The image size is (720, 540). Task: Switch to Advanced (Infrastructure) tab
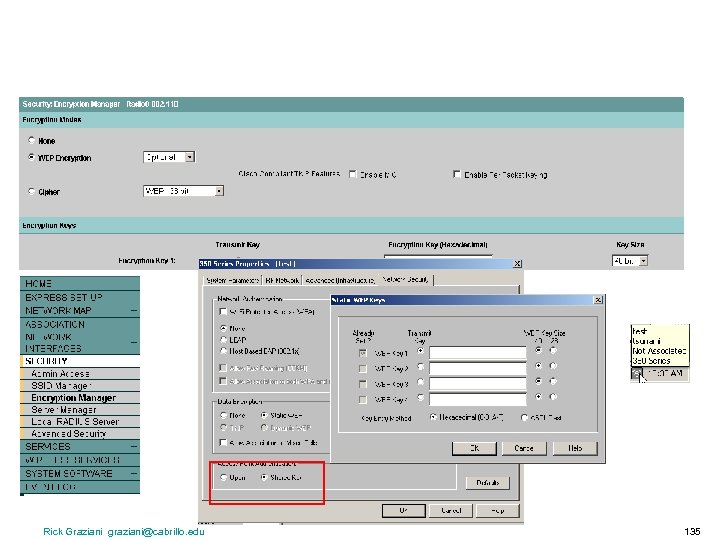coord(340,280)
